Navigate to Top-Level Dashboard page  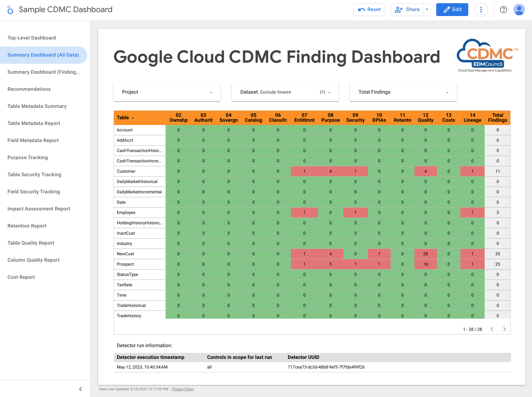pyautogui.click(x=32, y=38)
